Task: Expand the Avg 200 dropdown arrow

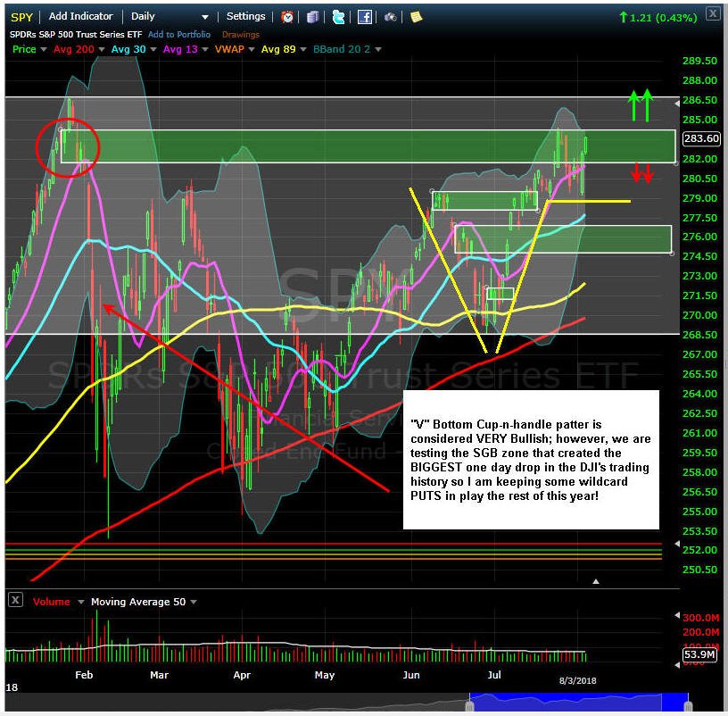Action: [x=101, y=49]
